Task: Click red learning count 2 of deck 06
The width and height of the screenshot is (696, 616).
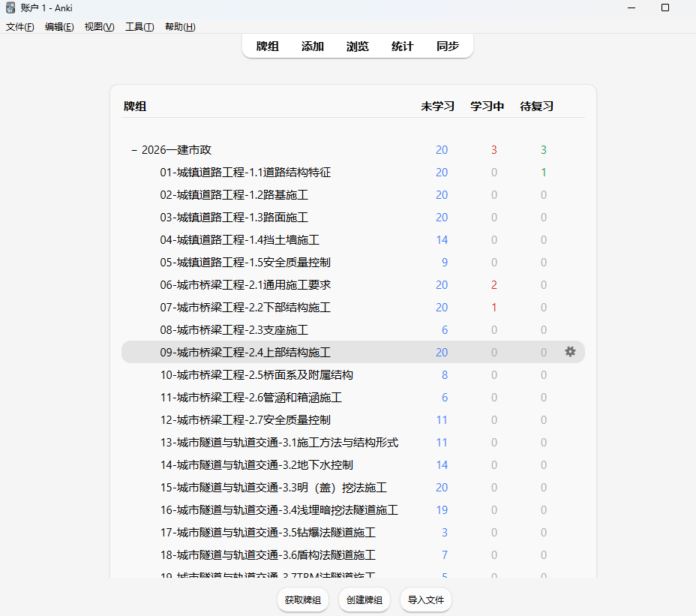Action: (x=494, y=285)
